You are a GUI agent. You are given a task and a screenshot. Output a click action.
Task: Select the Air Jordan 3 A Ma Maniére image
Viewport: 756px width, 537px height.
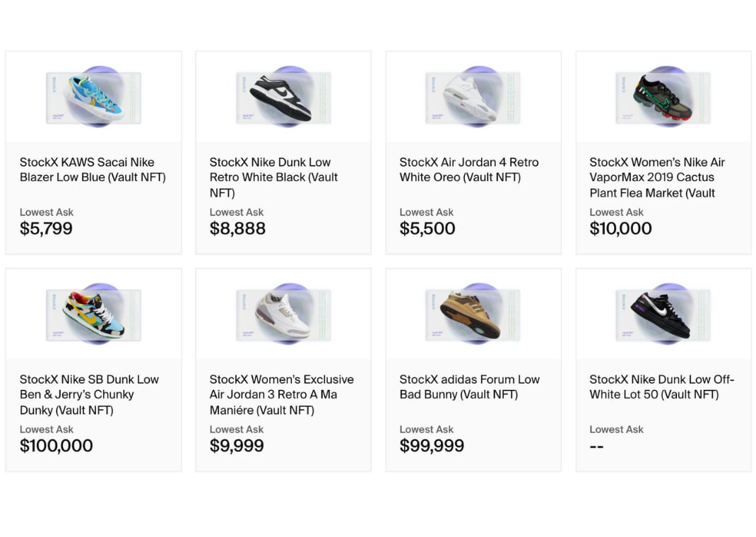coord(283,314)
